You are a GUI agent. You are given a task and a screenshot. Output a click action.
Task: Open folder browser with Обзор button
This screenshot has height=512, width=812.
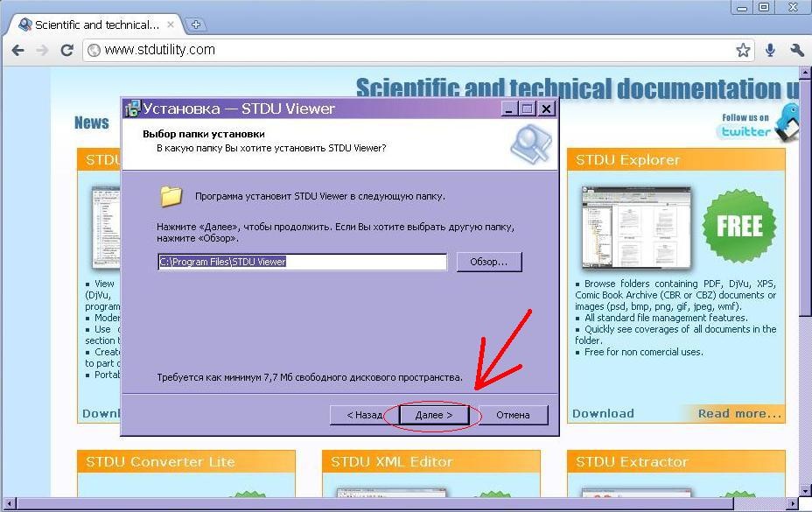(x=489, y=262)
